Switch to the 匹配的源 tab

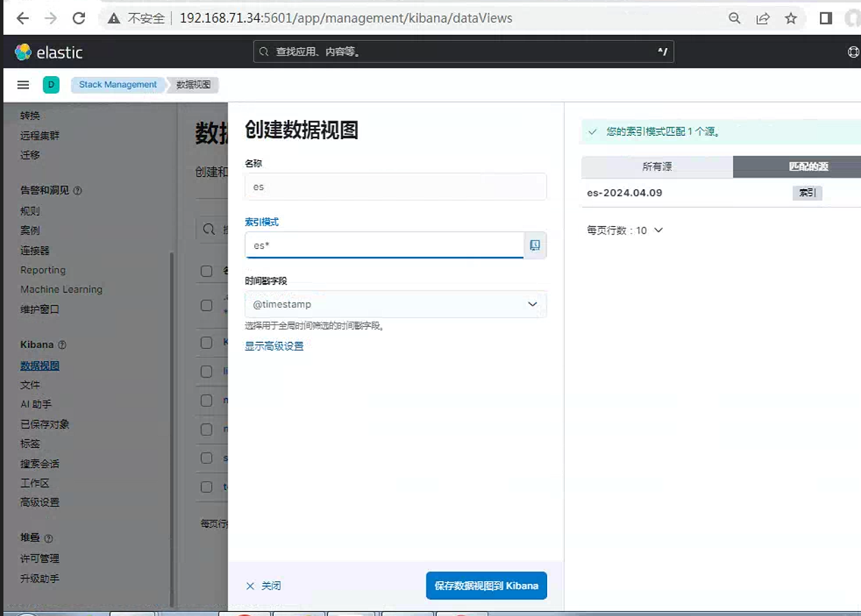point(797,167)
